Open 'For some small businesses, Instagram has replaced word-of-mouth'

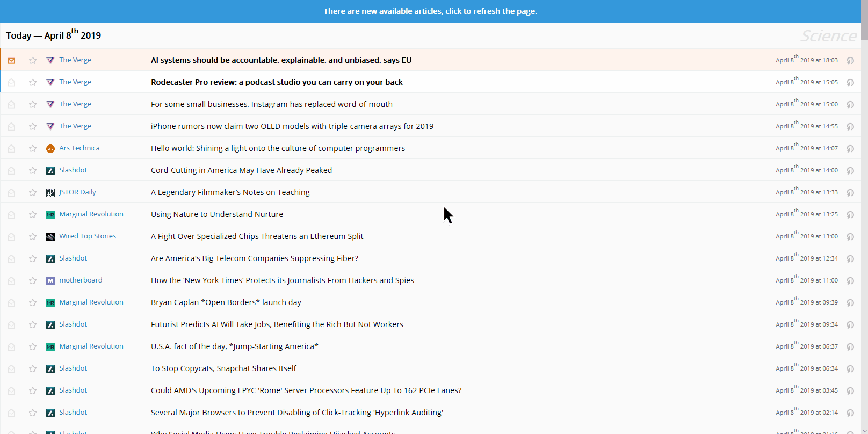[272, 104]
